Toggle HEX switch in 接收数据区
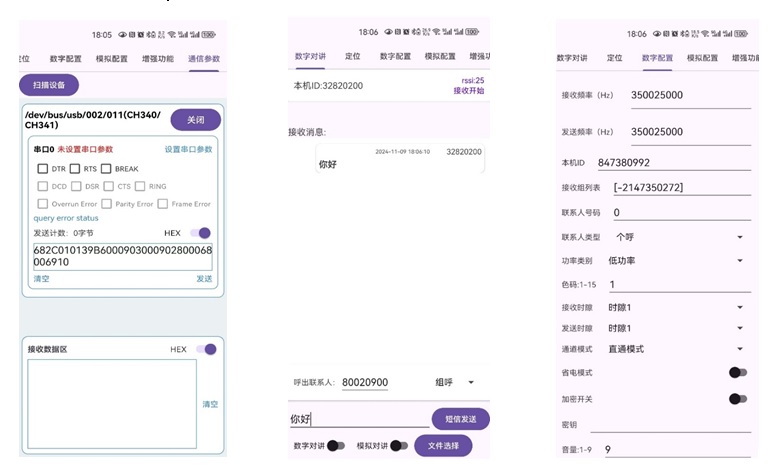Screen dimensions: 782x470 click(206, 349)
